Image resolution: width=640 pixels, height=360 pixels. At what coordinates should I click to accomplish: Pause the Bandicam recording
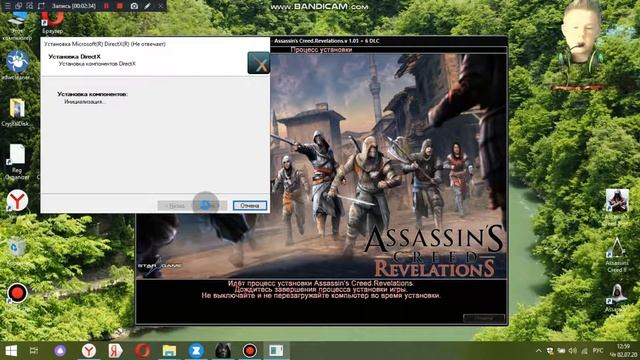point(106,6)
